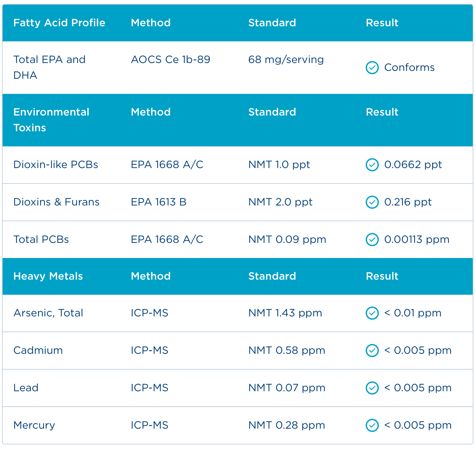Click the checkmark icon next to 0.216 ppt

click(x=372, y=202)
